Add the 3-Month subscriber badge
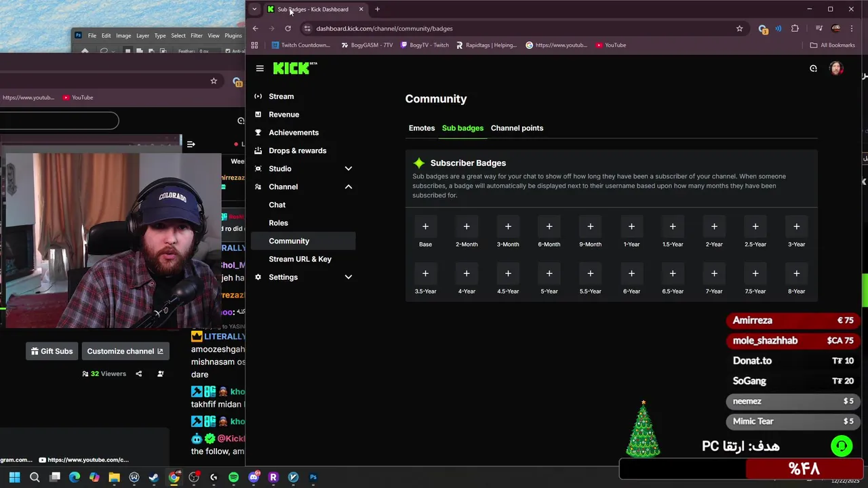 click(x=508, y=226)
